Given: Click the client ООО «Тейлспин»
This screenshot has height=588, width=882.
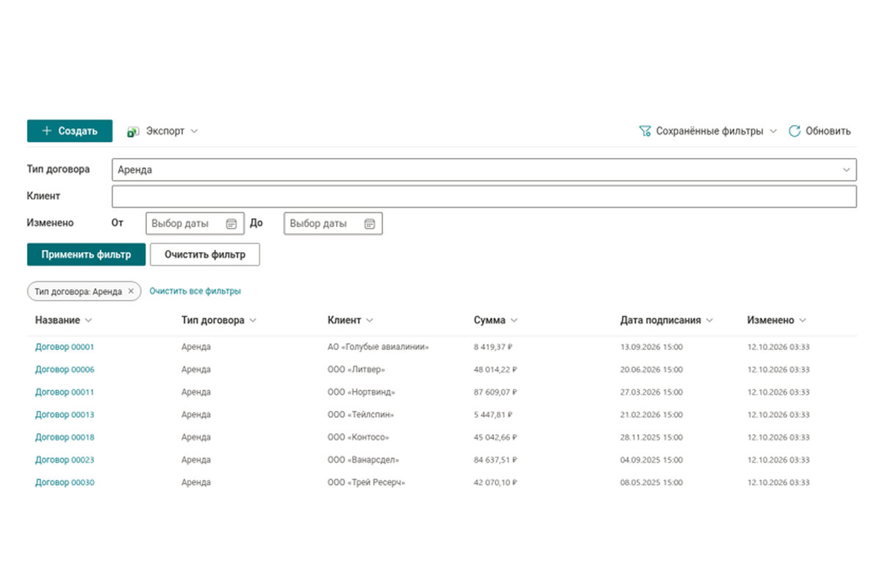Looking at the screenshot, I should click(x=361, y=415).
